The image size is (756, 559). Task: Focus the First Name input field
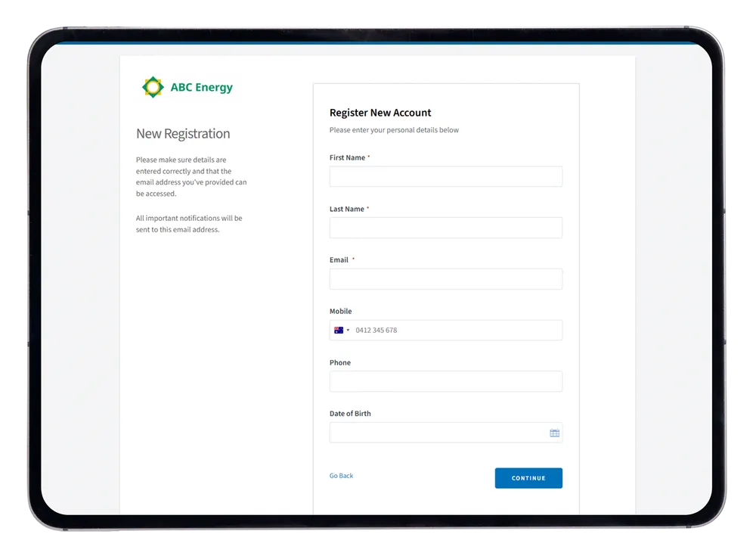(446, 176)
